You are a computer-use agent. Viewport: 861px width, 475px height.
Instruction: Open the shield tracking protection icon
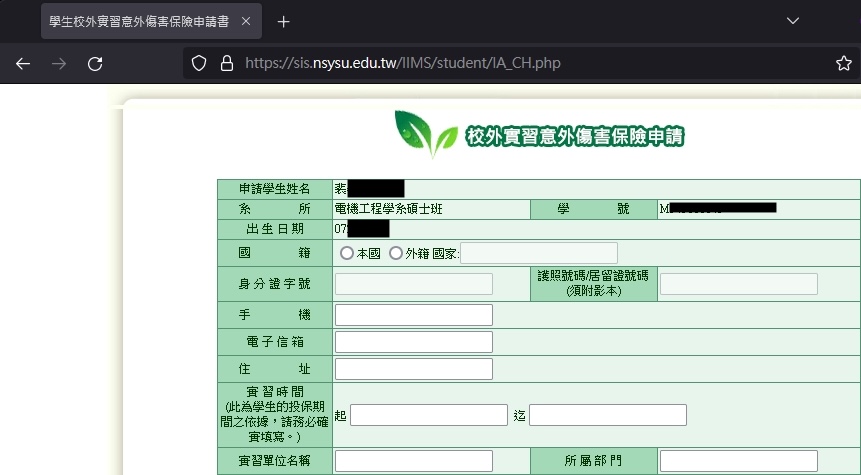pos(199,64)
